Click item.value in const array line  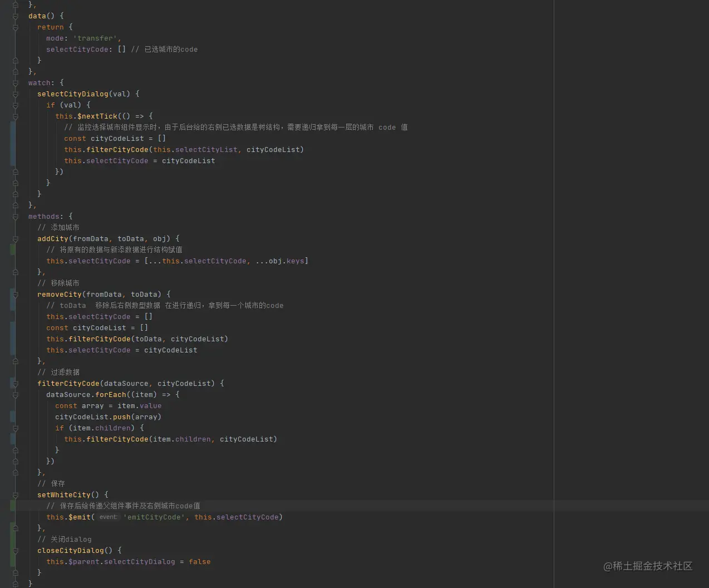140,406
